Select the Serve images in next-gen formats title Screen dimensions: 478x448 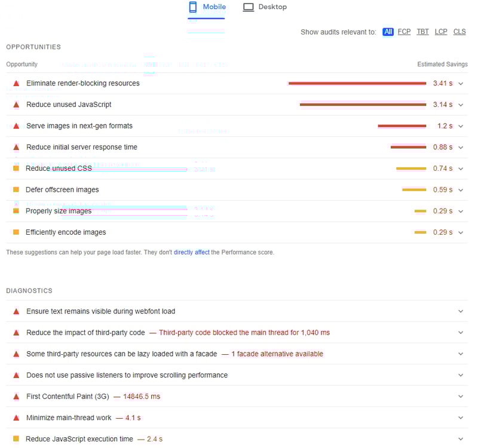pyautogui.click(x=79, y=126)
